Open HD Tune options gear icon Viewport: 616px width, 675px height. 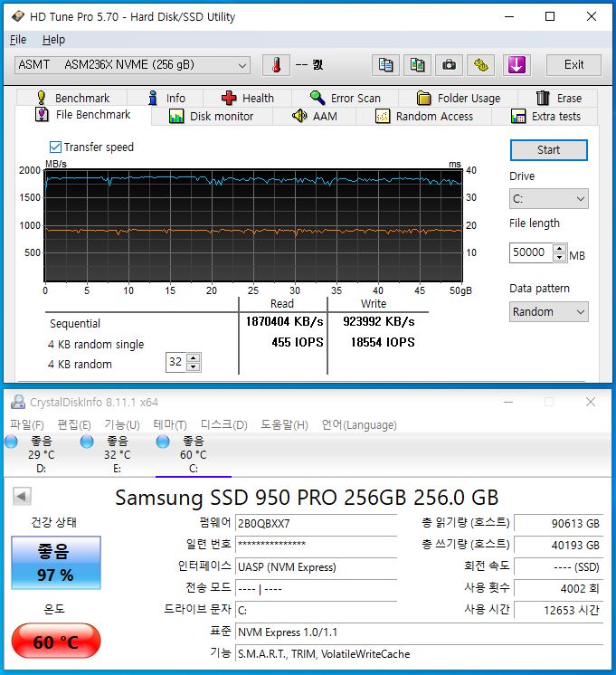(x=481, y=65)
